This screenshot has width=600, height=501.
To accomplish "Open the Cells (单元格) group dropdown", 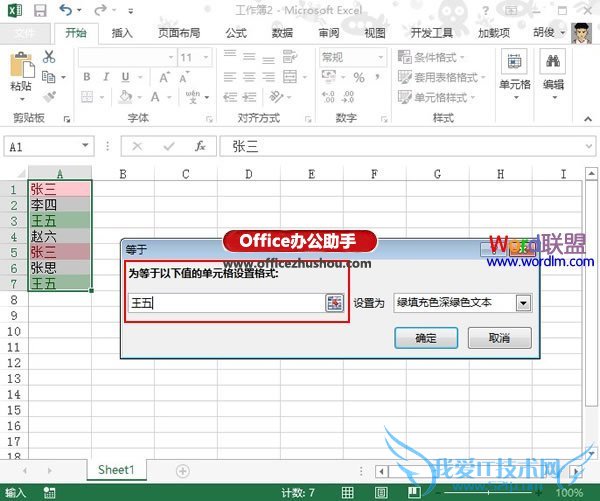I will (x=515, y=75).
